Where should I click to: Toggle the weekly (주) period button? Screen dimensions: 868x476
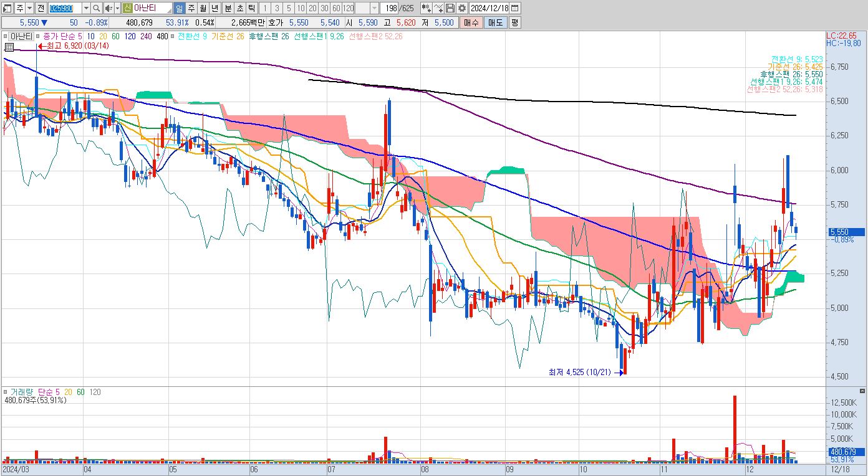191,8
